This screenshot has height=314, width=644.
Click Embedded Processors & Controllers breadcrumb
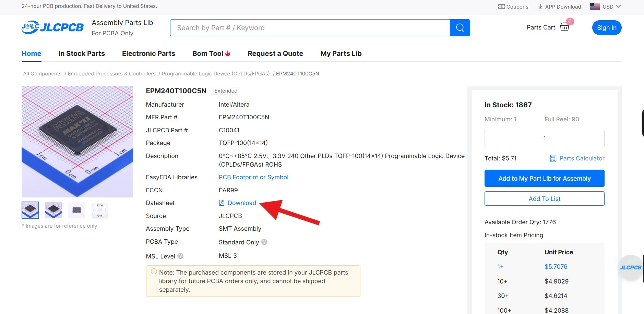click(111, 74)
